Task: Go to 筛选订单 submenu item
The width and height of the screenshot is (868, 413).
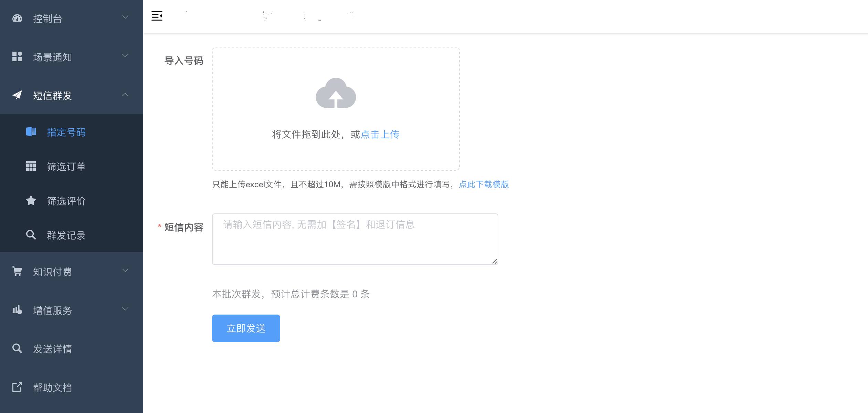Action: pyautogui.click(x=72, y=166)
